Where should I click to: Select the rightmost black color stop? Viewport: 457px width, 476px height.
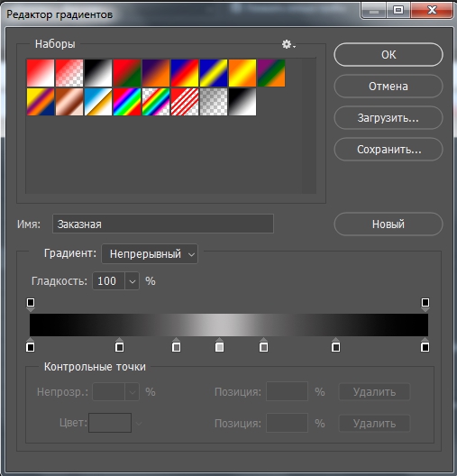click(425, 345)
